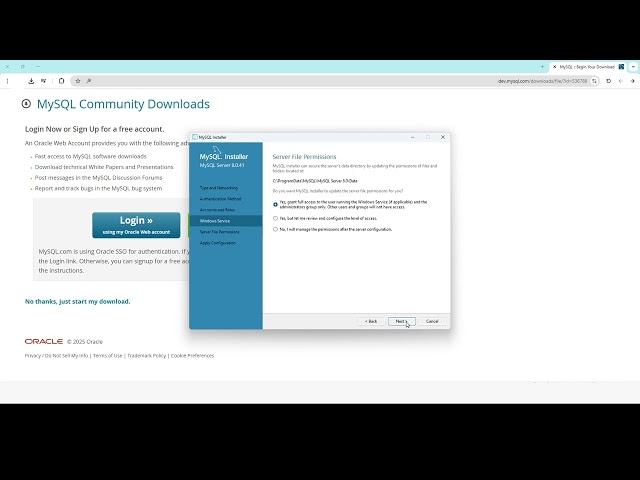Click the installer Cancel button

432,321
